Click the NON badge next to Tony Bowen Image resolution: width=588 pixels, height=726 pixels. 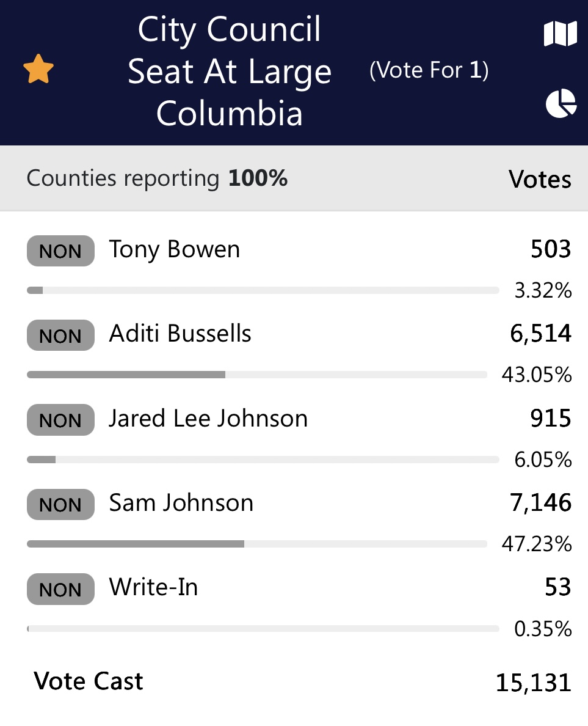60,251
